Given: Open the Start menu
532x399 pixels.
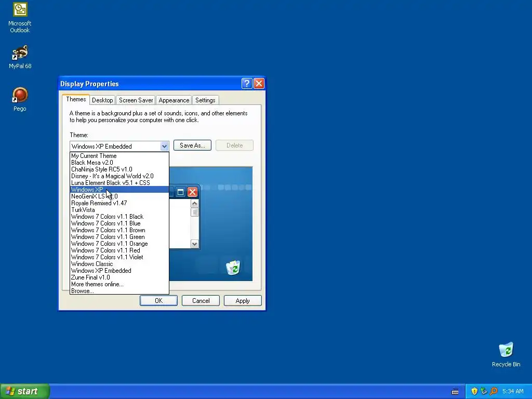Looking at the screenshot, I should click(x=25, y=391).
